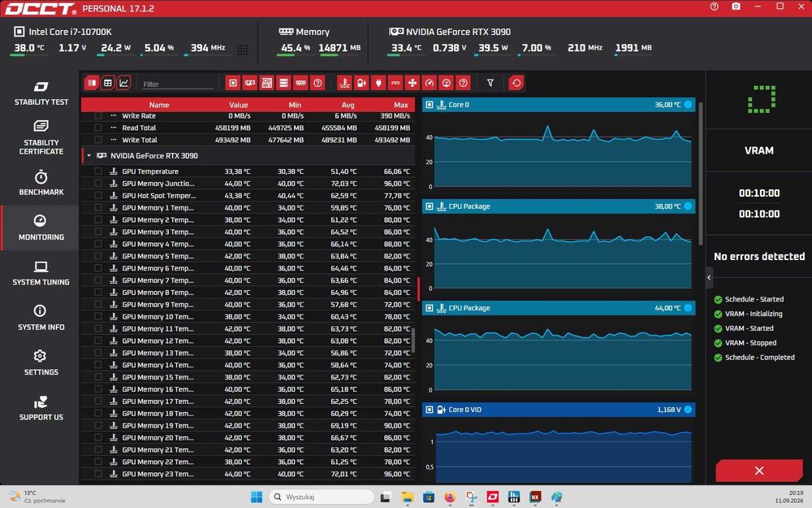
Task: Select the Monitoring section
Action: click(x=41, y=228)
